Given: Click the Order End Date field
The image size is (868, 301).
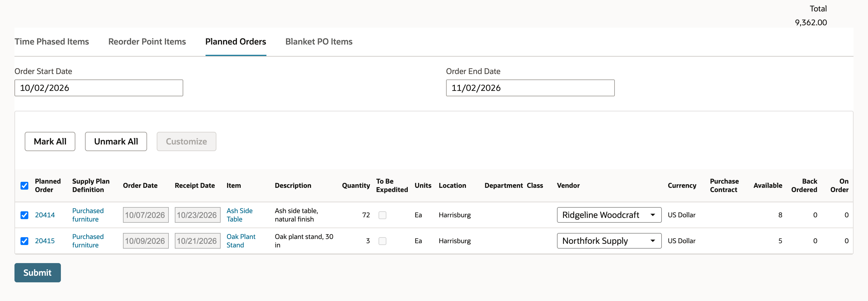Looking at the screenshot, I should pyautogui.click(x=530, y=88).
